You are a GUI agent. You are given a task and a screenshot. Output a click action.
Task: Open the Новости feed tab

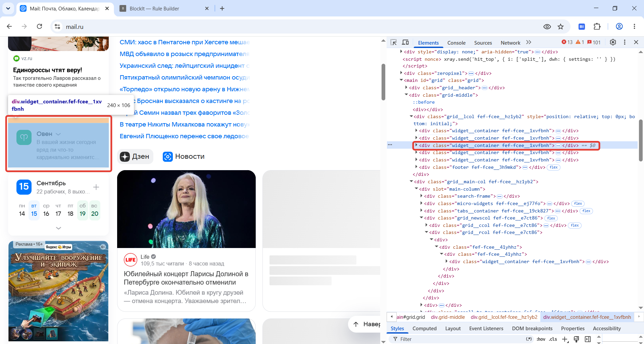[184, 156]
